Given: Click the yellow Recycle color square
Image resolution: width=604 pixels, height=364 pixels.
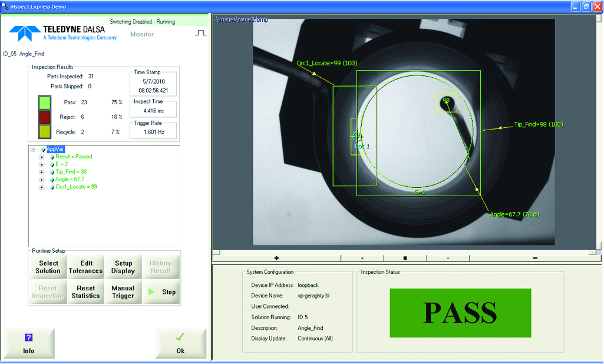Looking at the screenshot, I should [44, 130].
